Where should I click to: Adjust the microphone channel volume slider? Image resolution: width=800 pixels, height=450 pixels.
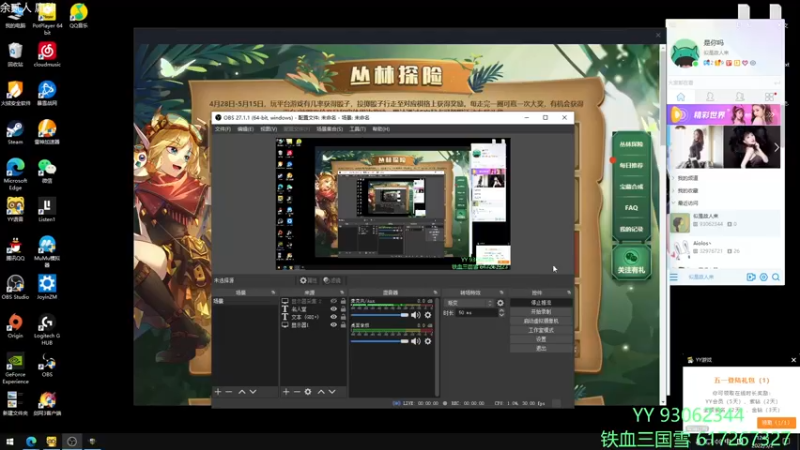pyautogui.click(x=380, y=315)
